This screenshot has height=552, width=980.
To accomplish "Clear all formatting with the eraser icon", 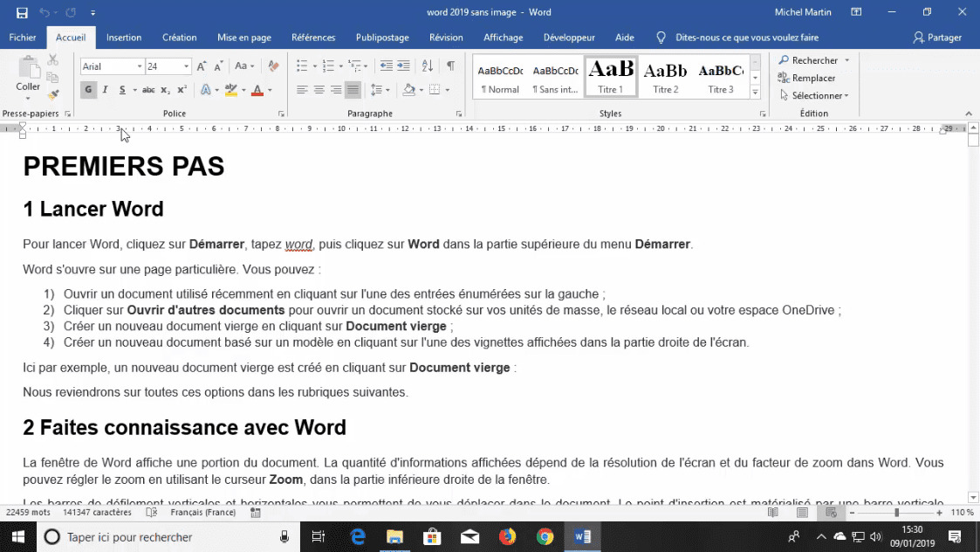I will pyautogui.click(x=273, y=66).
